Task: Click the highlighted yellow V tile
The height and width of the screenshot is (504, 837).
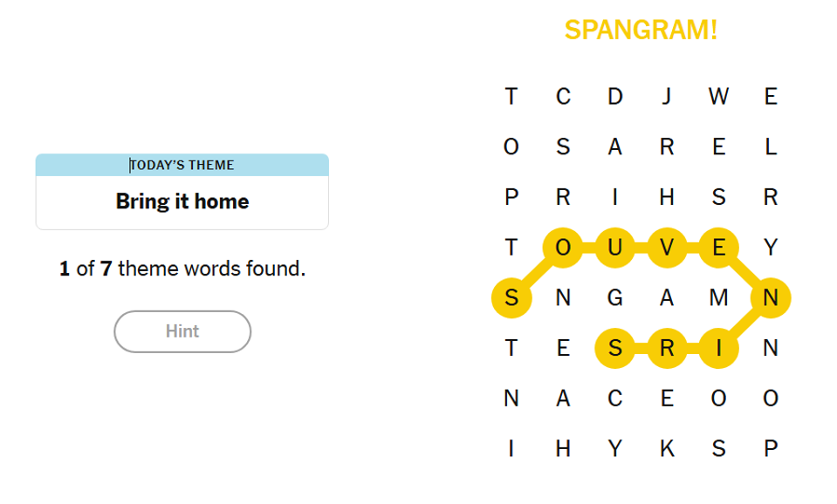Action: (x=667, y=249)
